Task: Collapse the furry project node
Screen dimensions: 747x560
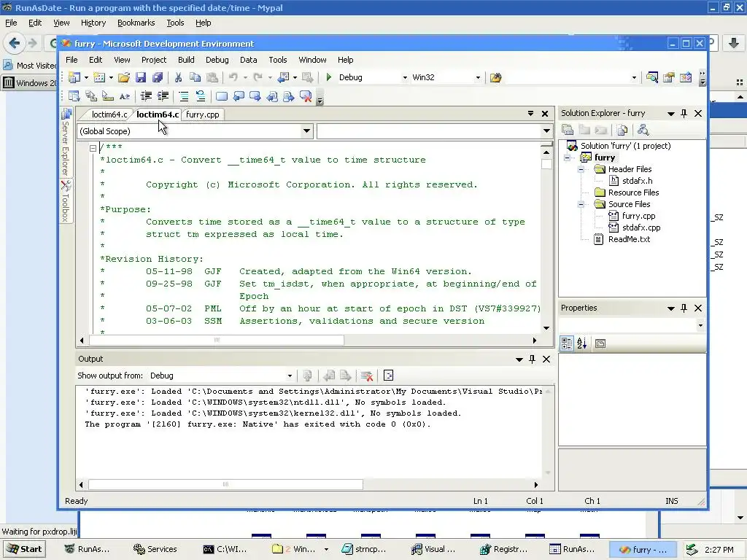Action: [x=568, y=157]
